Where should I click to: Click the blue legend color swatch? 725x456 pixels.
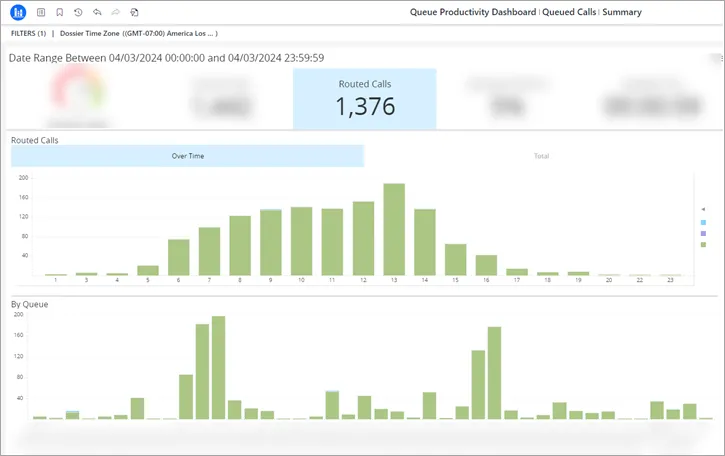(703, 222)
